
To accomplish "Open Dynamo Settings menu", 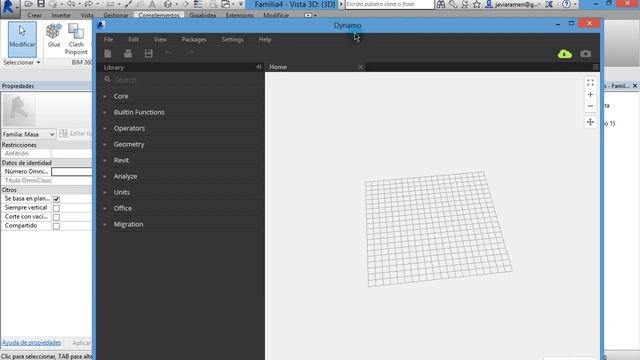I will coord(232,40).
